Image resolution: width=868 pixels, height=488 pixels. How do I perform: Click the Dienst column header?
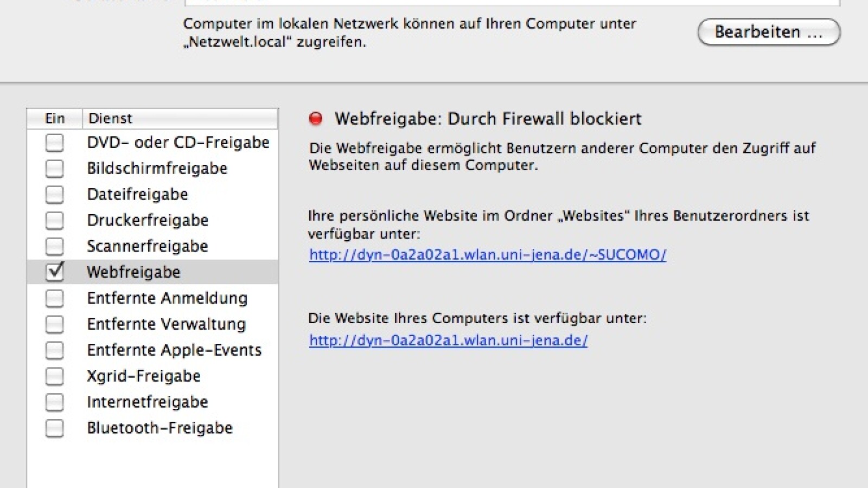click(x=180, y=118)
